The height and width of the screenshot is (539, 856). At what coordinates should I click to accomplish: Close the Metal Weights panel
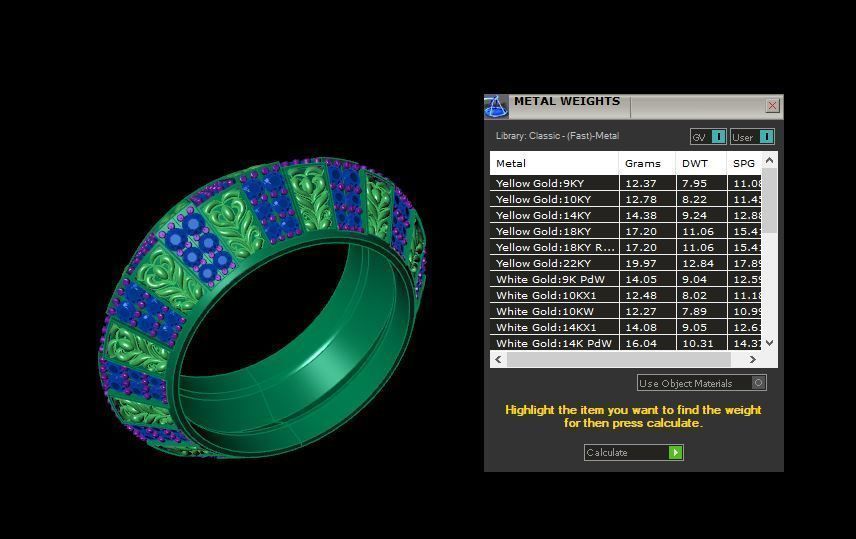coord(772,105)
